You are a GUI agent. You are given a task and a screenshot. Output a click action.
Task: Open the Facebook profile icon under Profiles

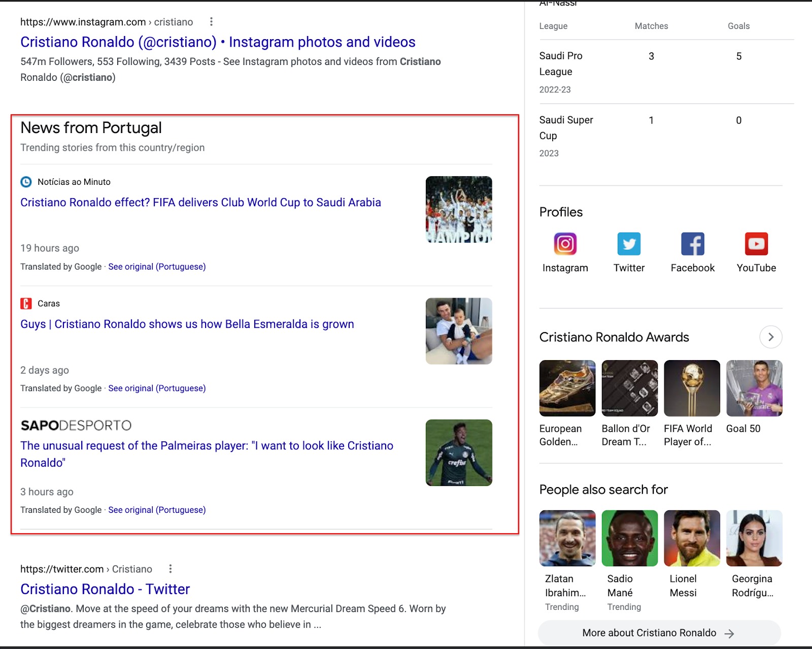(x=692, y=244)
